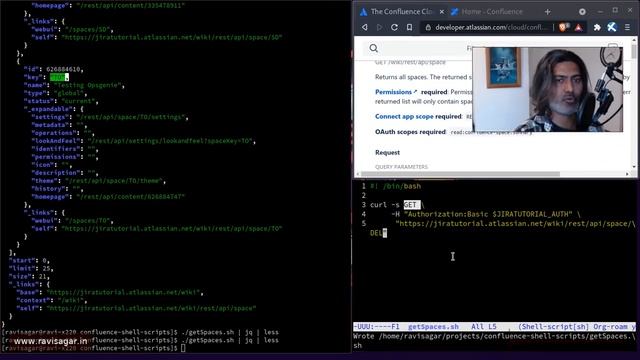This screenshot has width=640, height=360.
Task: Click "Testing Opsgenie" name value
Action: click(x=87, y=85)
